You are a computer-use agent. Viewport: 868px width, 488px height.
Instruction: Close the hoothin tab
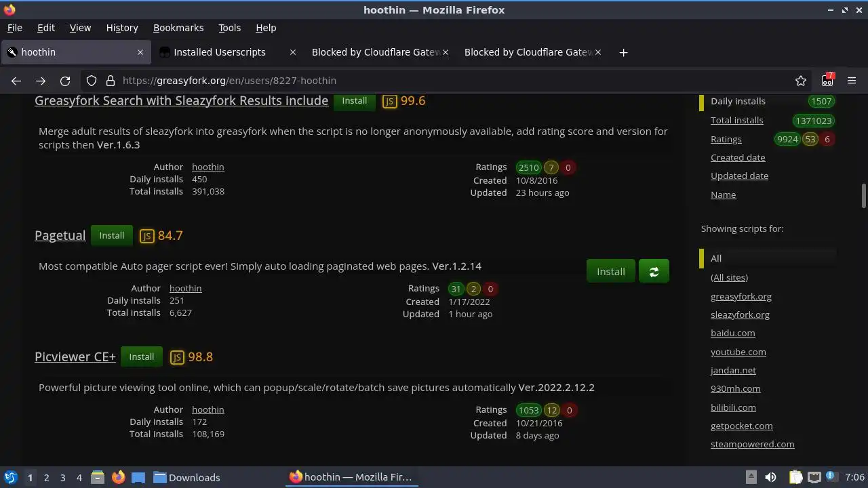[x=140, y=52]
